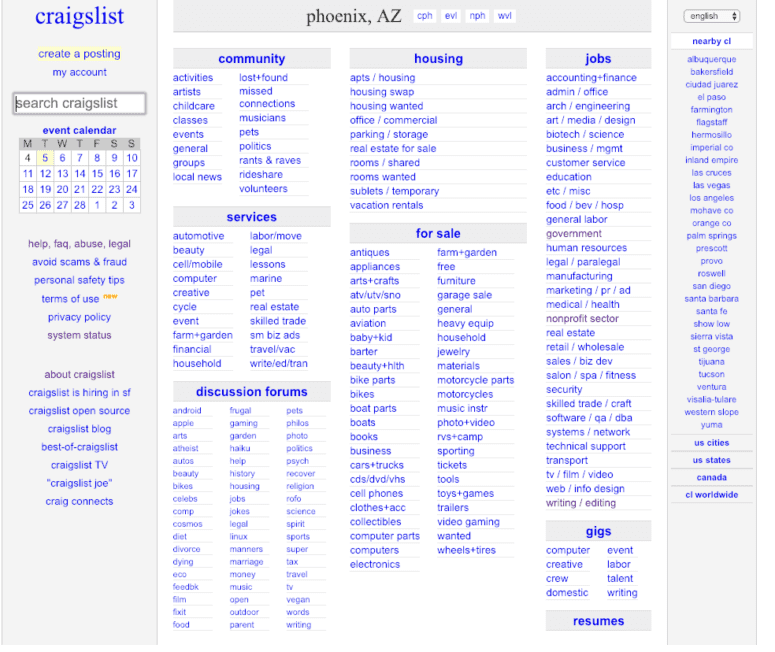The image size is (775, 652).
Task: Open help, faq, abuse, legal link
Action: (79, 244)
